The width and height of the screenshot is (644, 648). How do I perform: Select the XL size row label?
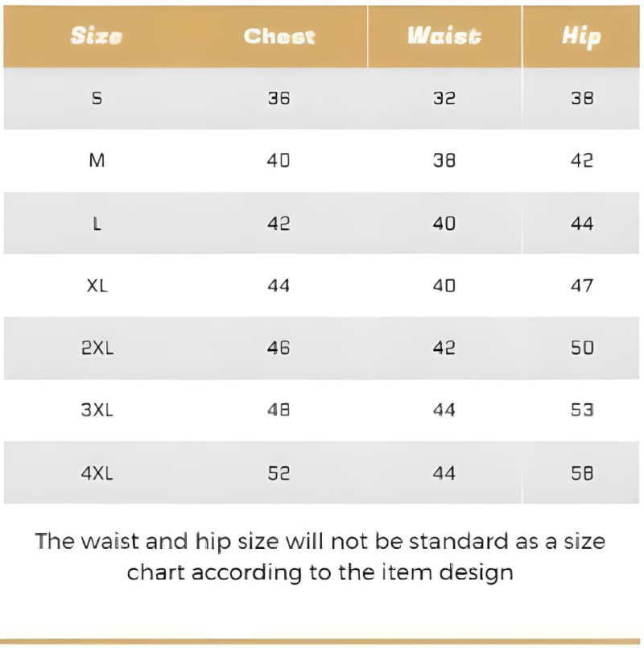tap(97, 286)
